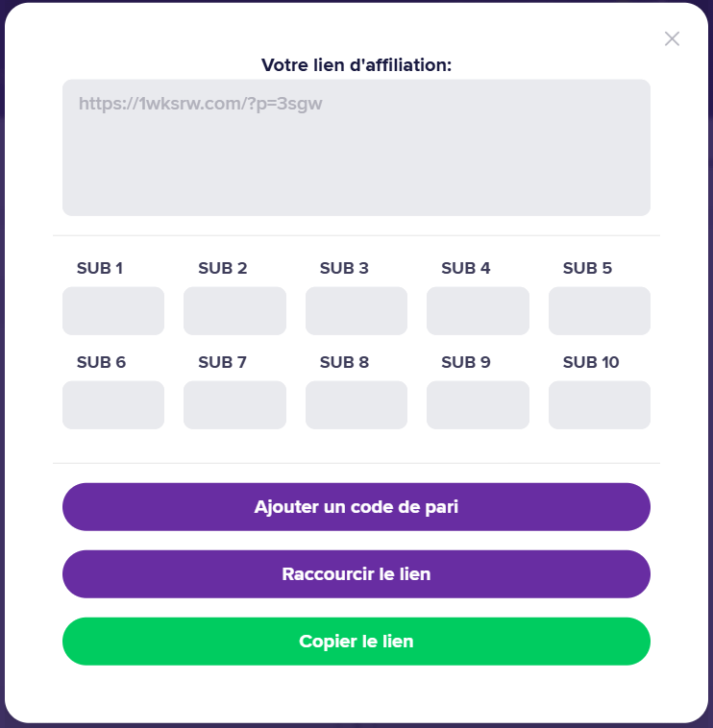Click the affiliate link text area
Screen dimensions: 713x728
356,147
